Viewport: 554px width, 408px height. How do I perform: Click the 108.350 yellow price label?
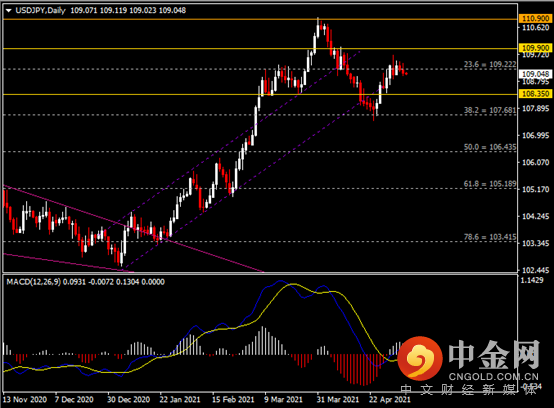click(536, 94)
